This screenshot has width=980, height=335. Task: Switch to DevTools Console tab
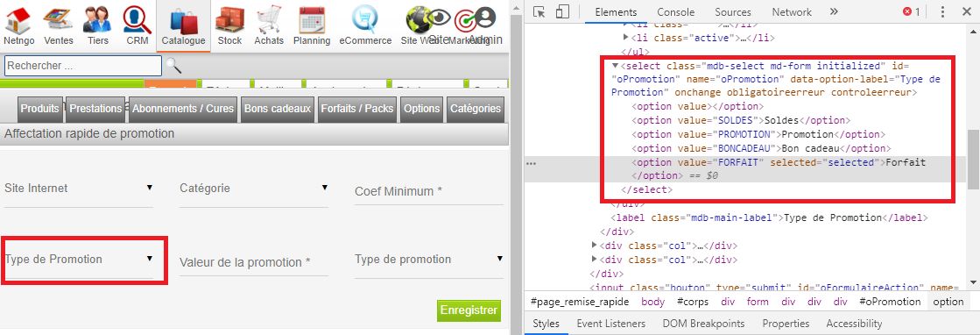pos(675,12)
